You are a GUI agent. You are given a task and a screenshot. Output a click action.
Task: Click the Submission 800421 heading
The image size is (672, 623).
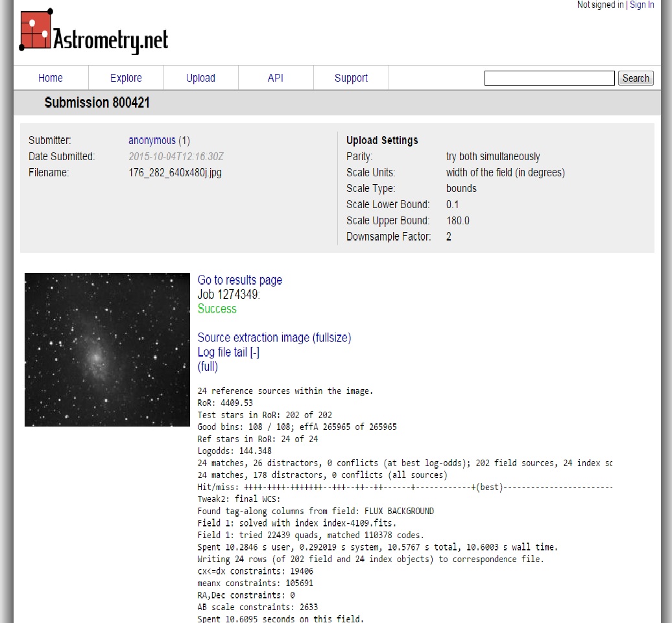(x=97, y=103)
